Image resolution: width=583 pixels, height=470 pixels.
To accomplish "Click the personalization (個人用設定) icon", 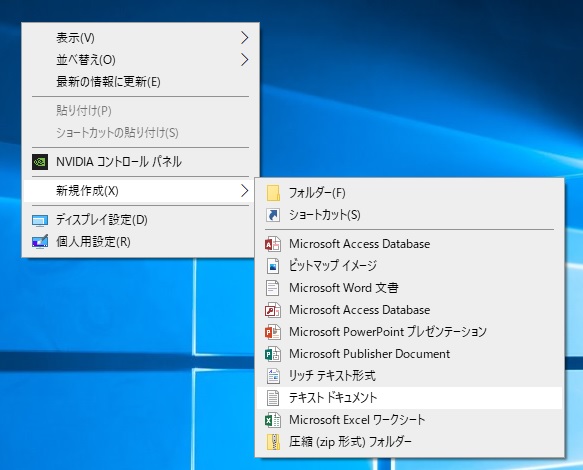I will (x=40, y=242).
